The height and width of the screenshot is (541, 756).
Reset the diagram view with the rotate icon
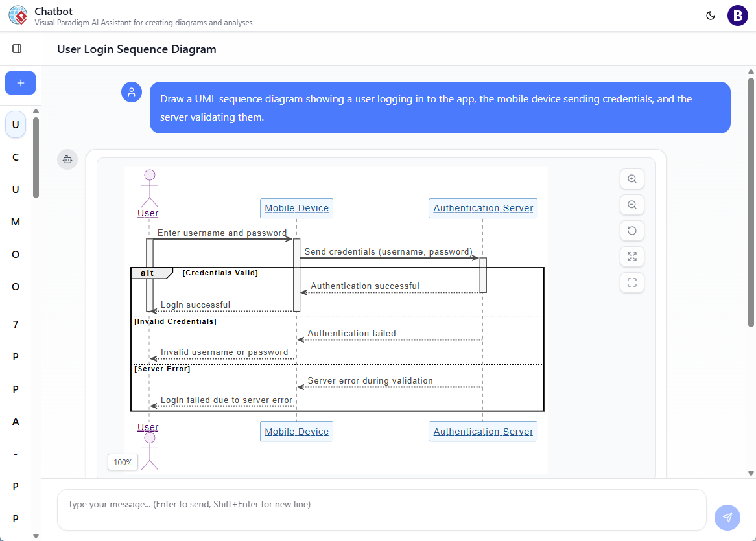point(632,231)
